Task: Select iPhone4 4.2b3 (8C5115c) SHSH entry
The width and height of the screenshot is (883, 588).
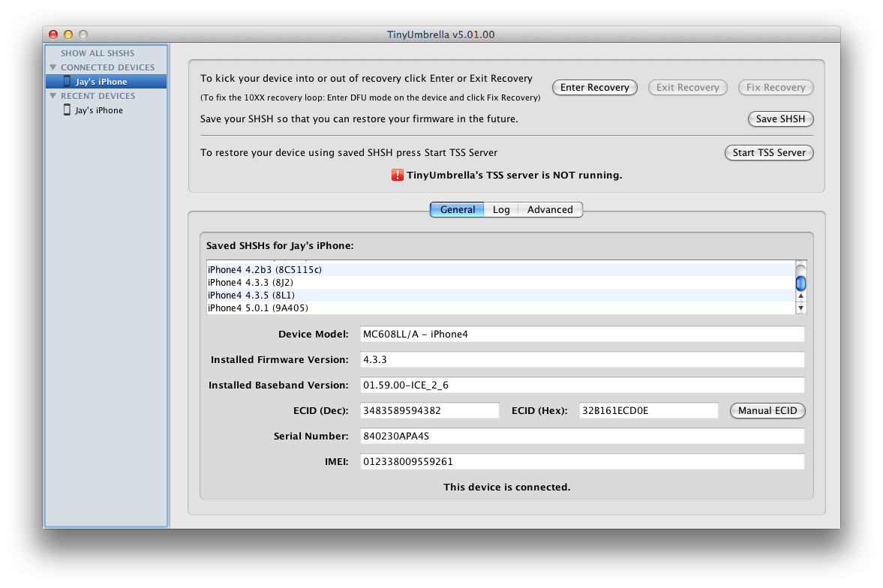Action: tap(500, 270)
